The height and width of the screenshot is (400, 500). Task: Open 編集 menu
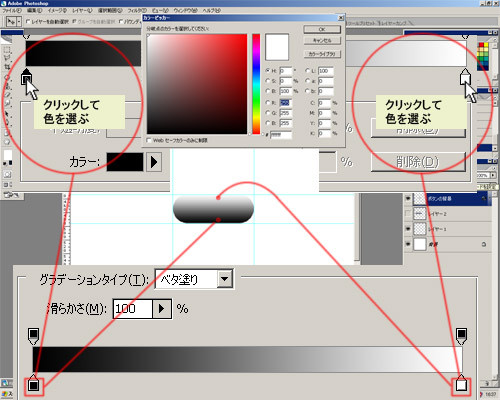pyautogui.click(x=35, y=10)
